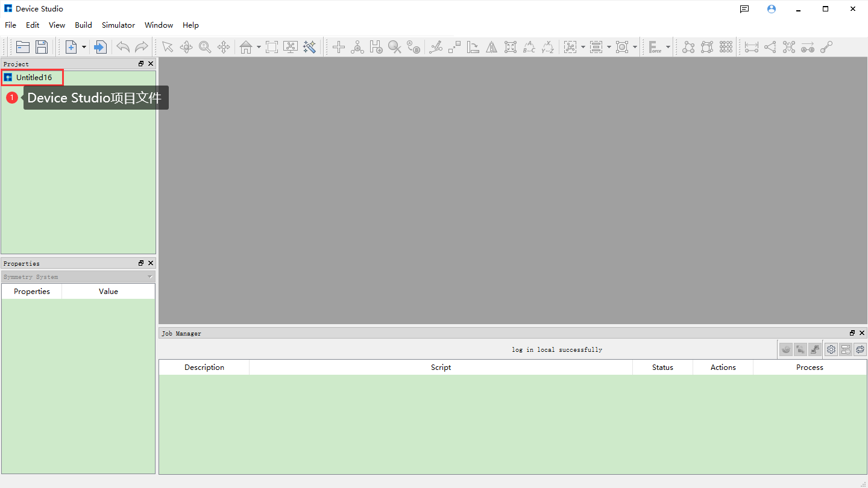Screen dimensions: 868x488
Task: Open the home view dropdown arrow
Action: [259, 47]
